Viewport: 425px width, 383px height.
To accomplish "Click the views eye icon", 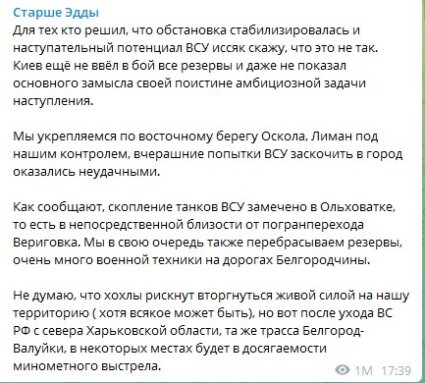I will (x=342, y=369).
